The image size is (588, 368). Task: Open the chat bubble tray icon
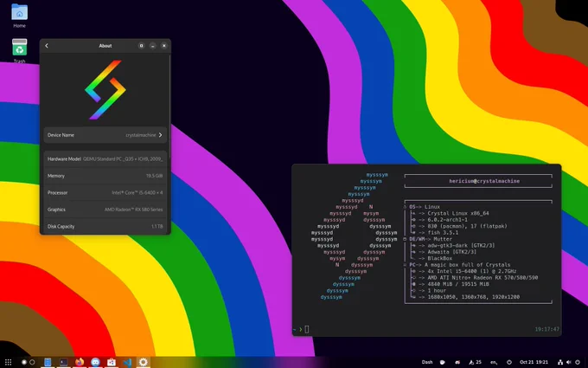(443, 362)
